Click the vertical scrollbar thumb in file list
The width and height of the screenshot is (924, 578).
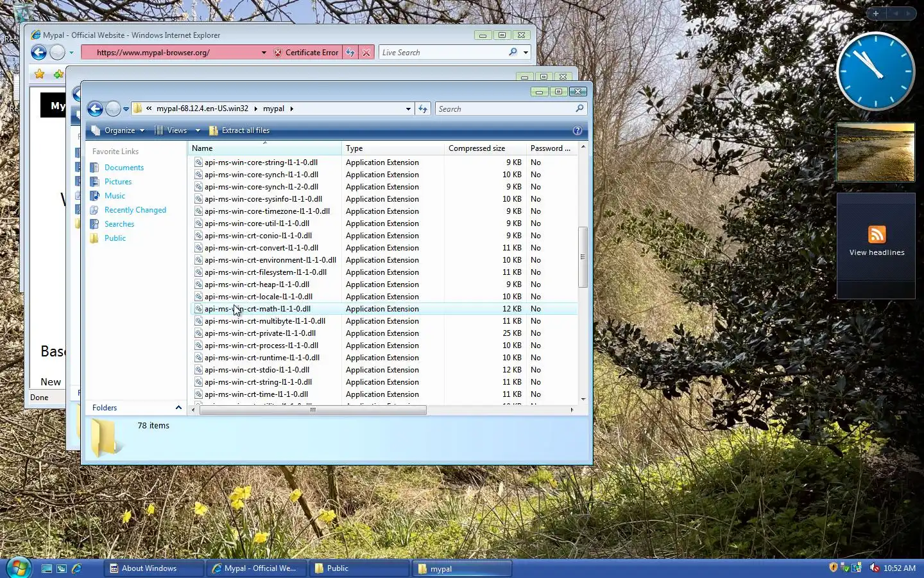[x=583, y=257]
